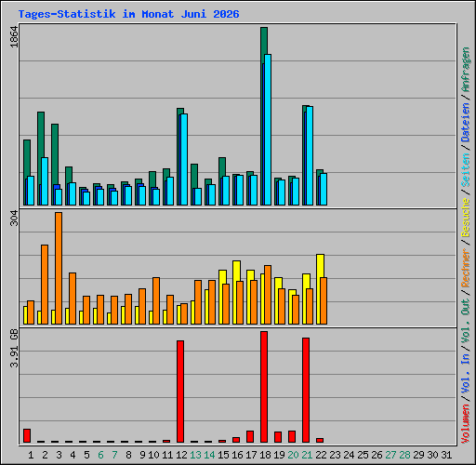Screen dimensions: 476x465
Task: Click the Seiten legend label
Action: 466,170
